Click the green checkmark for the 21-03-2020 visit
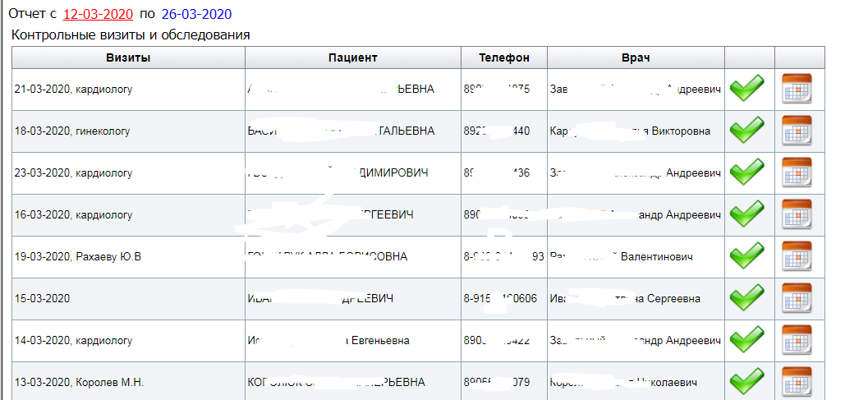 [x=747, y=89]
